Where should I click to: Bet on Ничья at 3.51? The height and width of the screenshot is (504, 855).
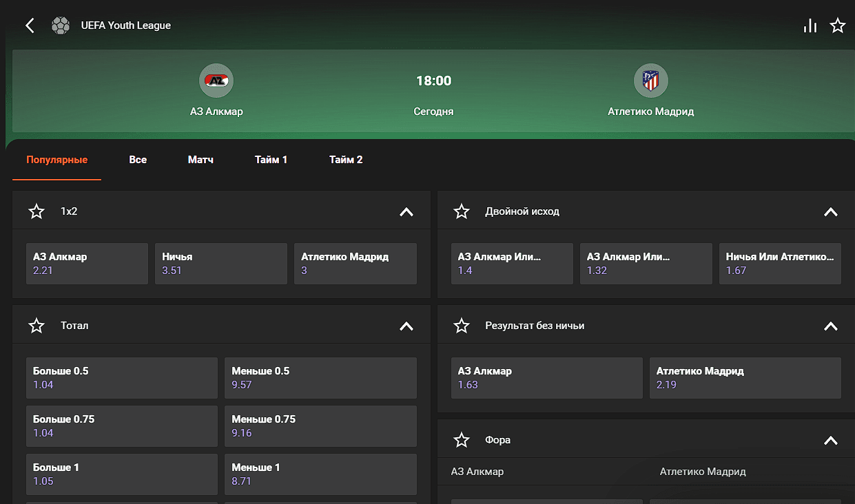[x=221, y=264]
